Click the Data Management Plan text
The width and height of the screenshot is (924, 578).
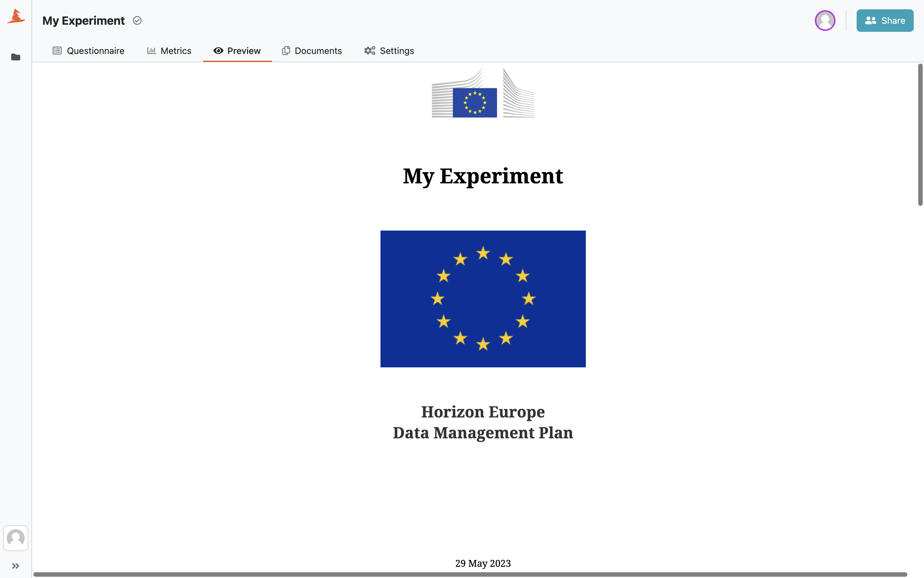(x=483, y=433)
